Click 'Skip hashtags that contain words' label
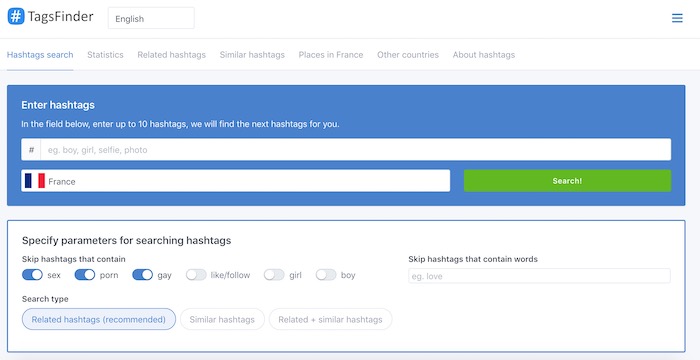Viewport: 700px width, 360px height. click(x=473, y=259)
